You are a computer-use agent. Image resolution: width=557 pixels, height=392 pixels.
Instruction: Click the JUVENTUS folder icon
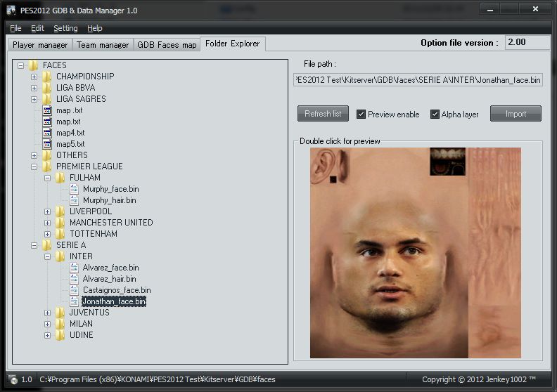coord(60,313)
